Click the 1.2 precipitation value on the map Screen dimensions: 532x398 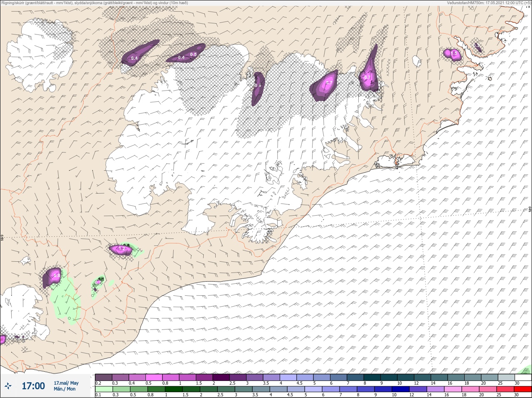(122, 249)
